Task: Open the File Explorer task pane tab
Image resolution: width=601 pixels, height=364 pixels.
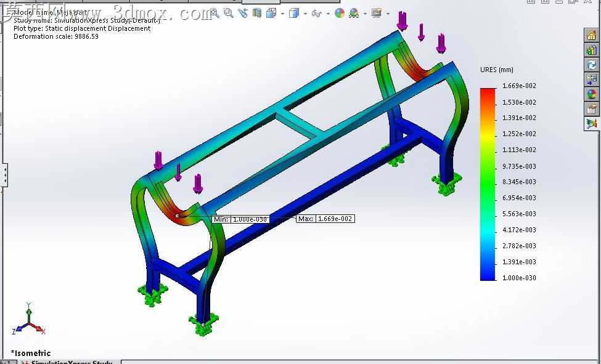Action: pos(591,65)
